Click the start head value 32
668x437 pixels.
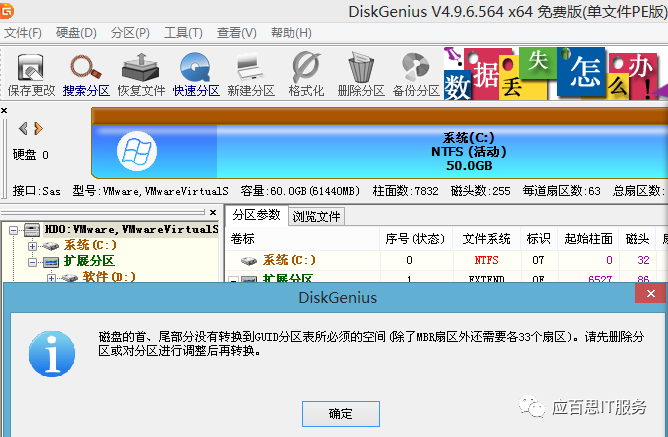pos(643,260)
